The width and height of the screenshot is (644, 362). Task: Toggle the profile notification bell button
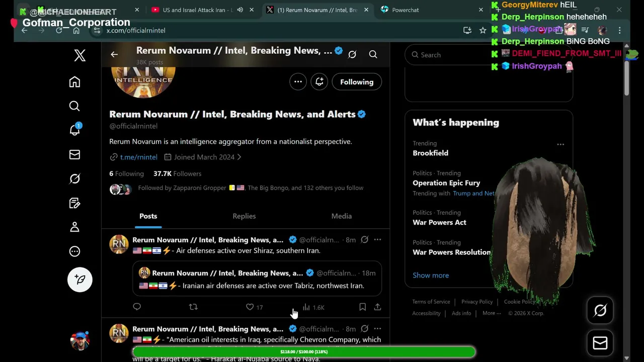coord(319,81)
